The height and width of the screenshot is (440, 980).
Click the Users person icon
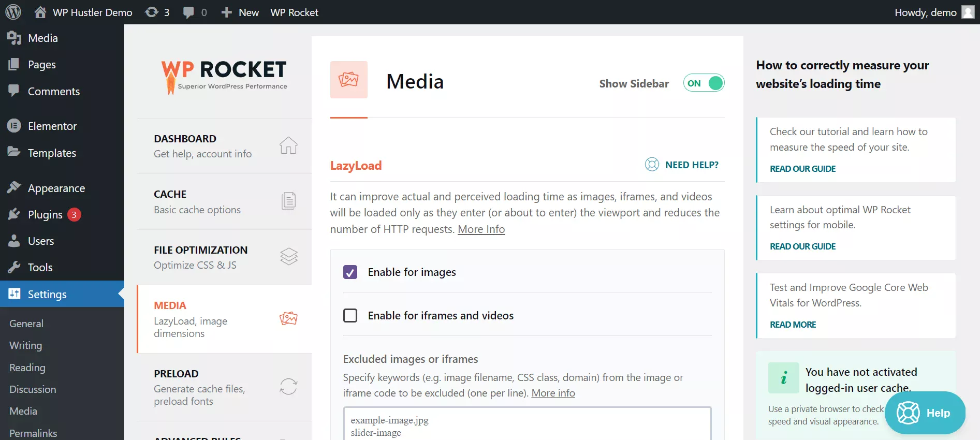click(x=14, y=241)
